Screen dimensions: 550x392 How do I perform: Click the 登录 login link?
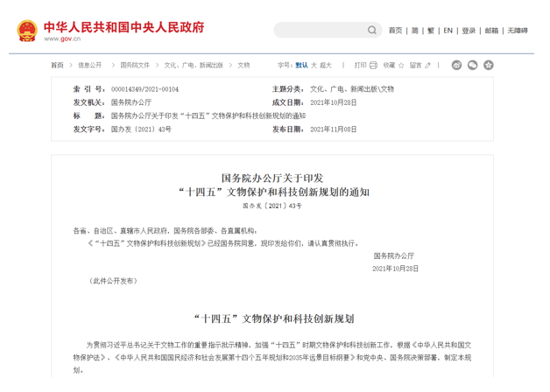click(469, 31)
